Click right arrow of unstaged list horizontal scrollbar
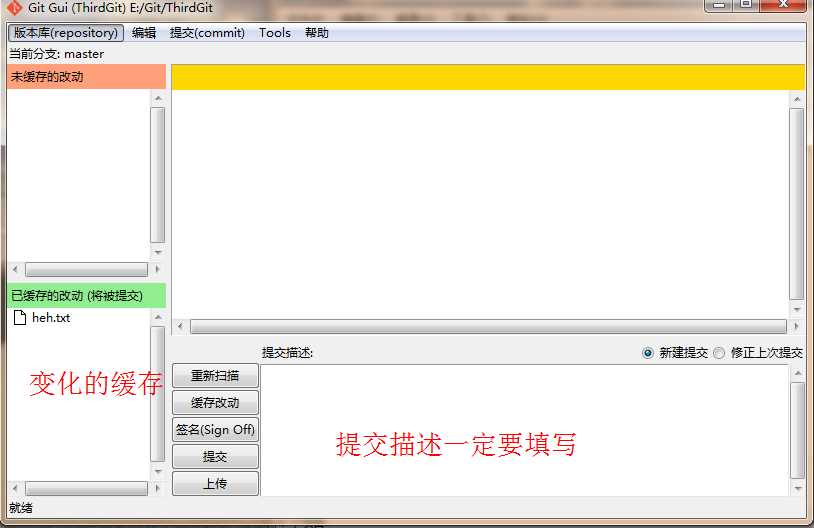Viewport: 814px width, 528px height. tap(157, 269)
